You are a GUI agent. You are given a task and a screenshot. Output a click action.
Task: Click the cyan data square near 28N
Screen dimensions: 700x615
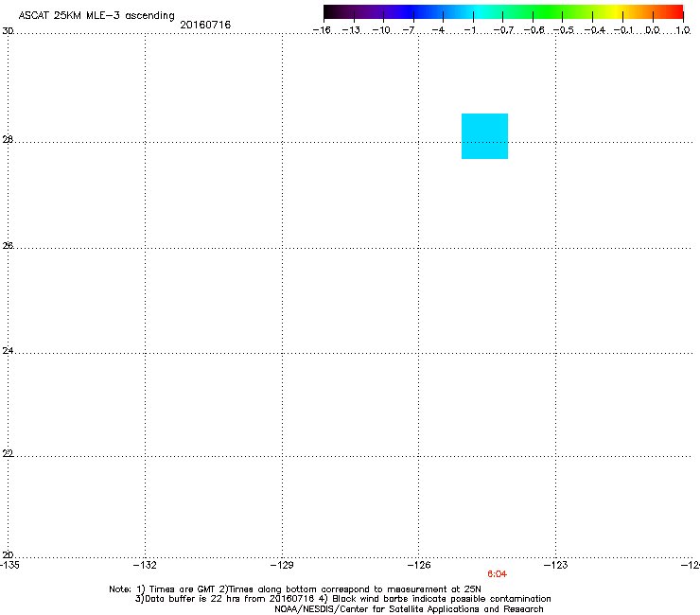(x=484, y=136)
